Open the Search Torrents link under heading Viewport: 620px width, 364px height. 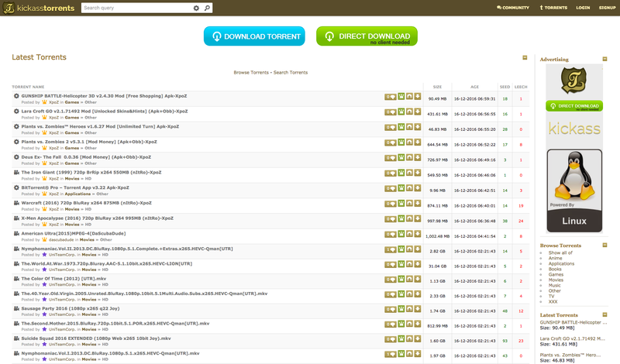291,73
